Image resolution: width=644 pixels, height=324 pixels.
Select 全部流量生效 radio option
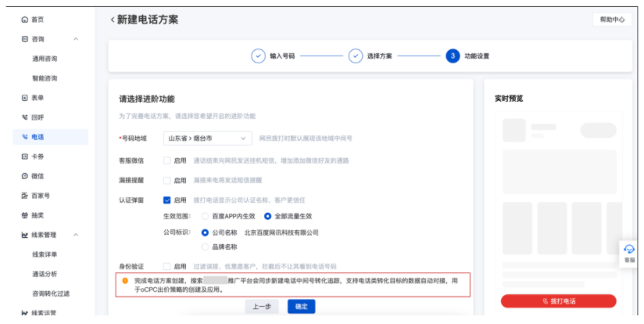[x=267, y=216]
